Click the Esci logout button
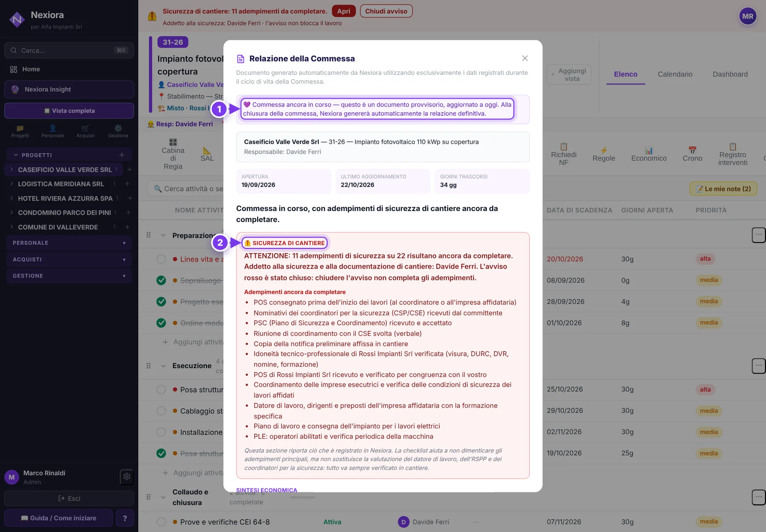This screenshot has width=766, height=532. [69, 498]
